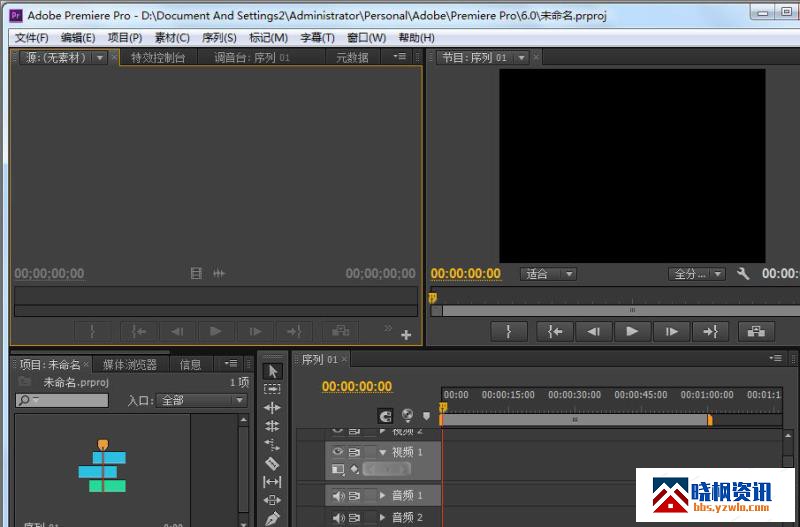Expand the 音频 2 track triangle
The width and height of the screenshot is (800, 527).
click(383, 518)
